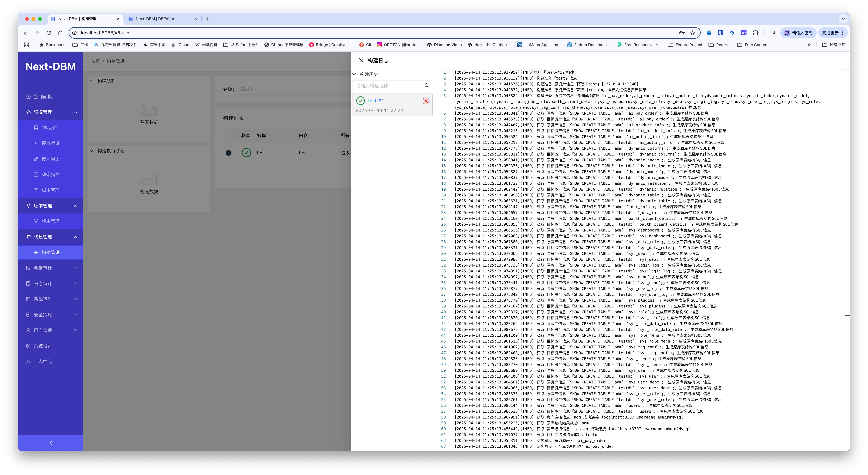This screenshot has height=475, width=868.
Task: Focus the 请输入构建名称 search field
Action: (x=387, y=86)
